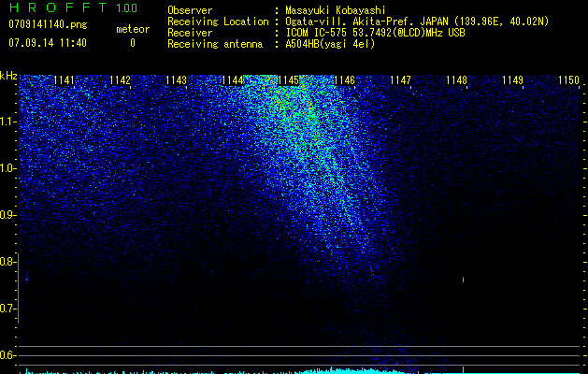
Task: Click the Receiving antenna field label
Action: (x=215, y=44)
